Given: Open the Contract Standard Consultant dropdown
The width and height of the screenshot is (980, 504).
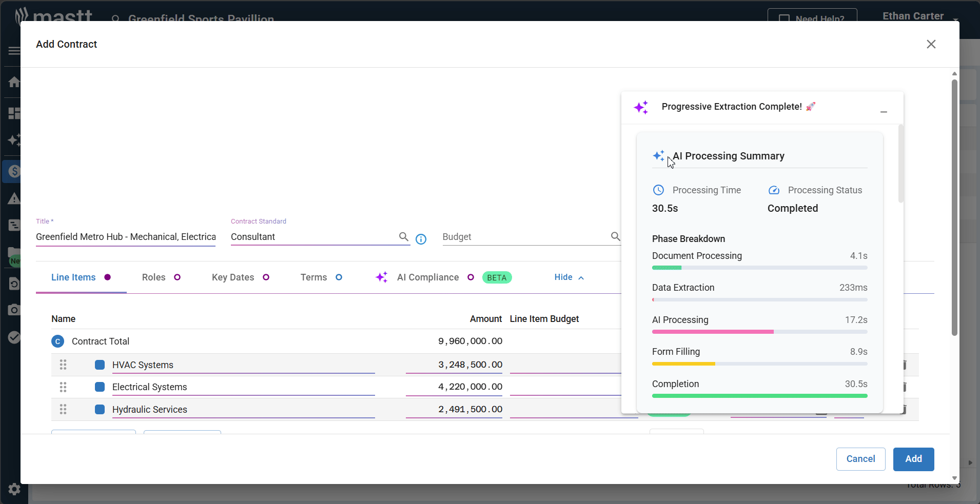Looking at the screenshot, I should 313,237.
